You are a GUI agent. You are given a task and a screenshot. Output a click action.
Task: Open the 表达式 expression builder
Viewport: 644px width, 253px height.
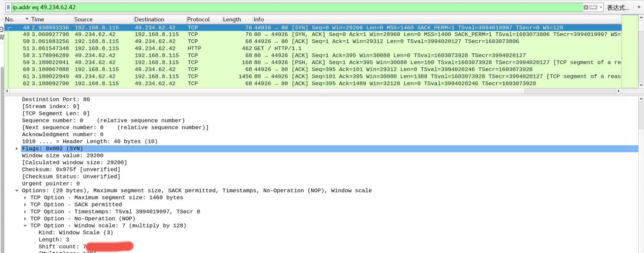tap(618, 8)
